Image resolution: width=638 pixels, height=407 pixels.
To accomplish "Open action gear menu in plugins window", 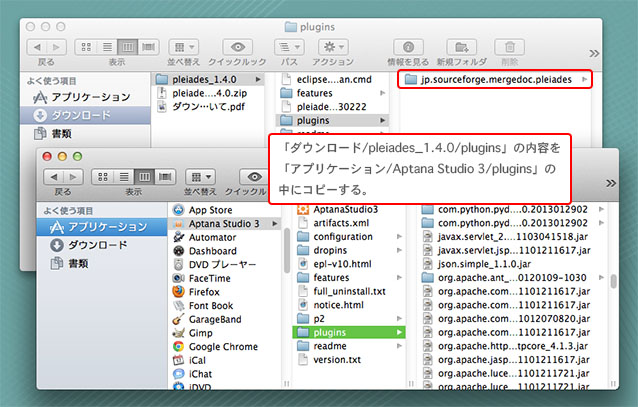I will click(x=333, y=47).
